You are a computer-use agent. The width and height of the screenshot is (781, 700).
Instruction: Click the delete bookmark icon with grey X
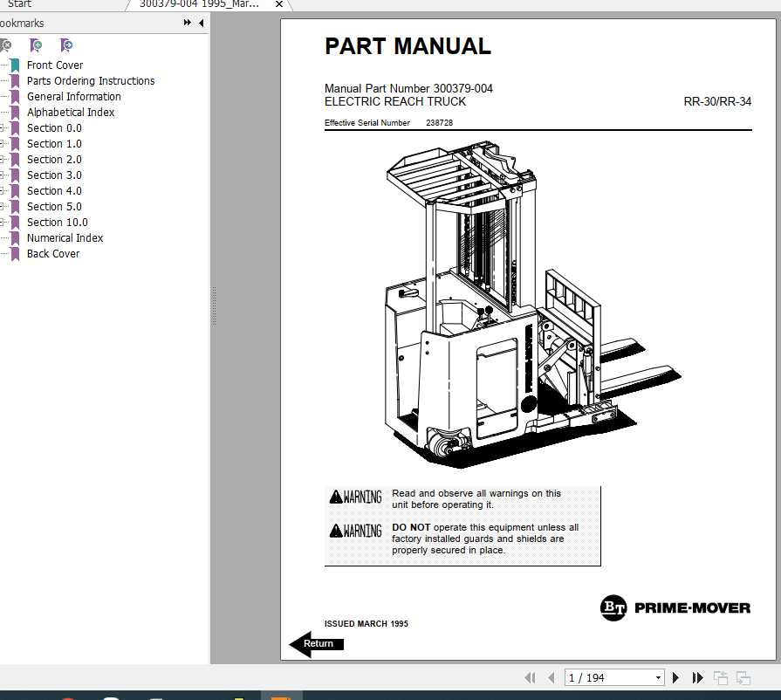point(5,46)
